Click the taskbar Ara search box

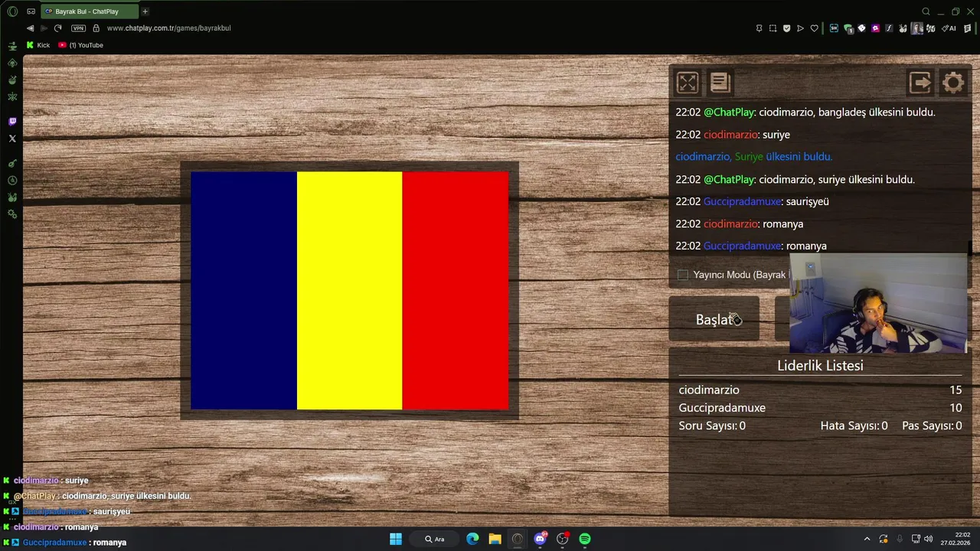point(435,539)
